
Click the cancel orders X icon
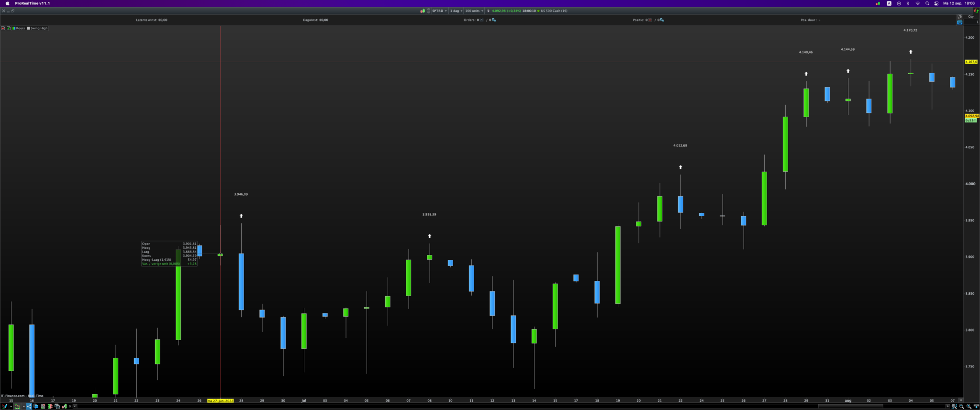point(481,20)
